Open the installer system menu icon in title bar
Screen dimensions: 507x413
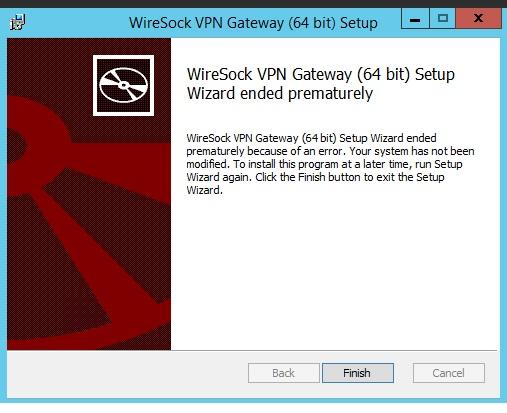(17, 22)
